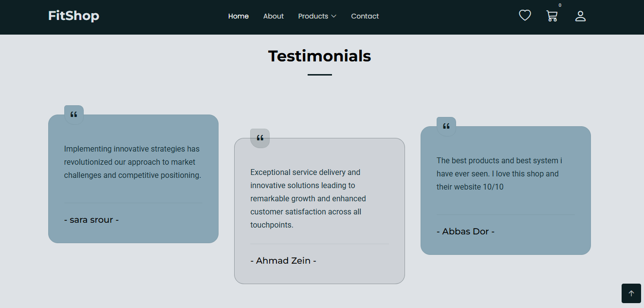Go to the Home menu item
The height and width of the screenshot is (308, 644).
point(239,16)
